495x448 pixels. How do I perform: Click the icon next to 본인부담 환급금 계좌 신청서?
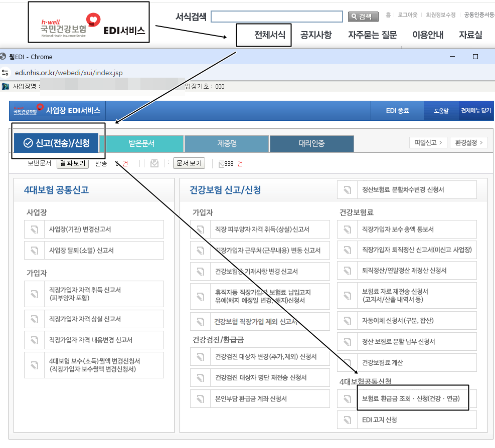(200, 398)
